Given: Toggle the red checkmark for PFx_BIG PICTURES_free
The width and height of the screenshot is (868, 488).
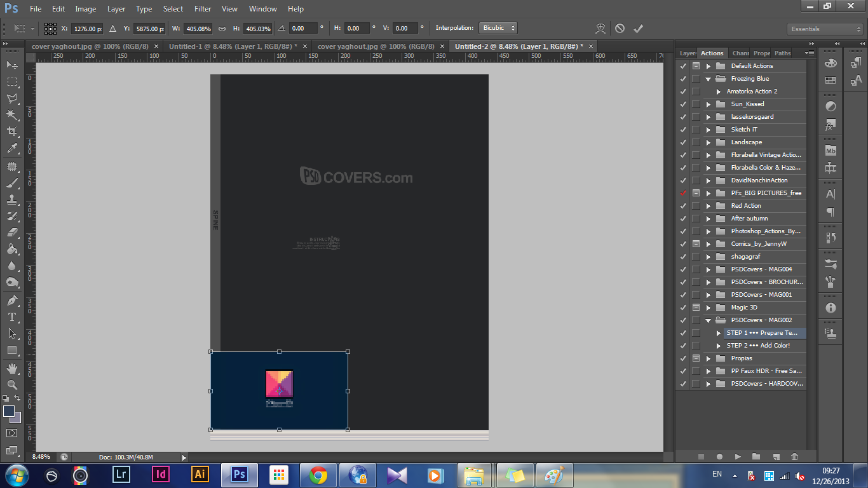Looking at the screenshot, I should 683,193.
